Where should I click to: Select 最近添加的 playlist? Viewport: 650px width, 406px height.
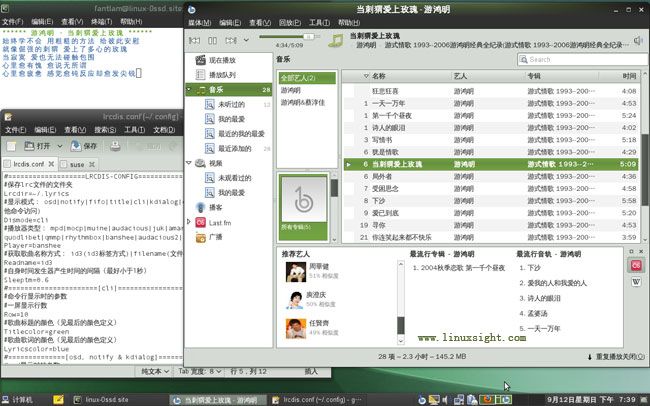pyautogui.click(x=228, y=148)
